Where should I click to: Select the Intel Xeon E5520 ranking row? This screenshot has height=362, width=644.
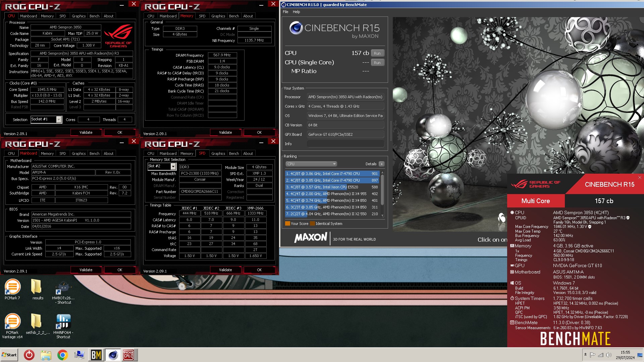tap(332, 187)
